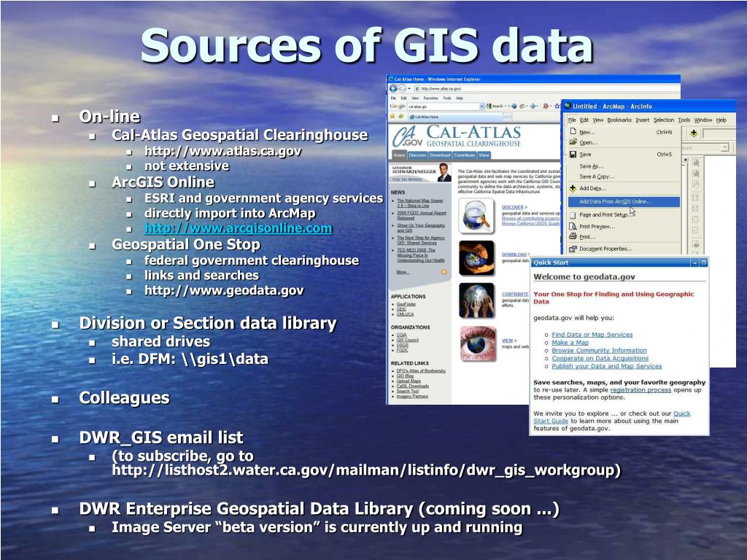The image size is (747, 560).
Task: Choose Save A Copy in File menu
Action: [597, 176]
